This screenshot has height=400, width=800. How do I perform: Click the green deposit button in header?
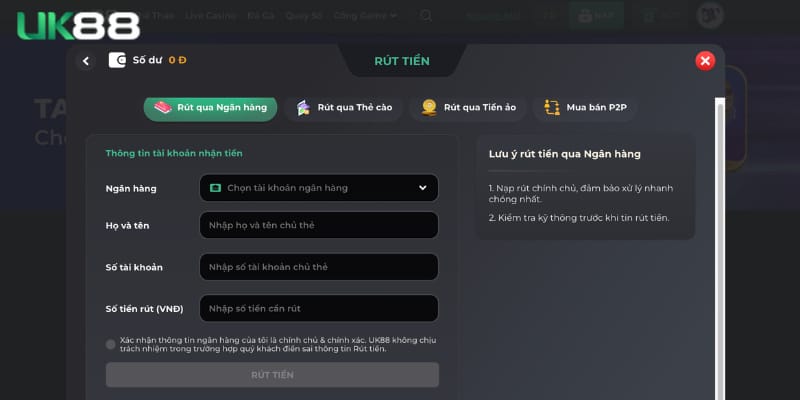point(596,16)
